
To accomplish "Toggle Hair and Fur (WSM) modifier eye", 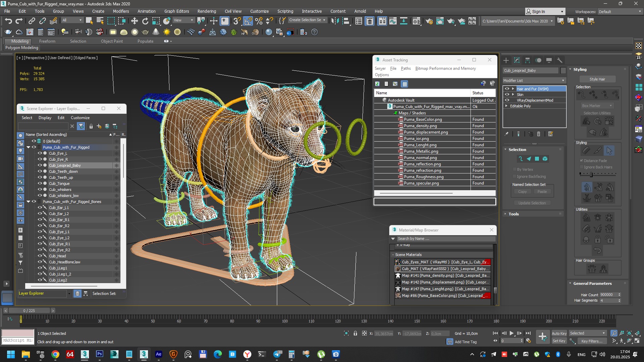I will (507, 89).
